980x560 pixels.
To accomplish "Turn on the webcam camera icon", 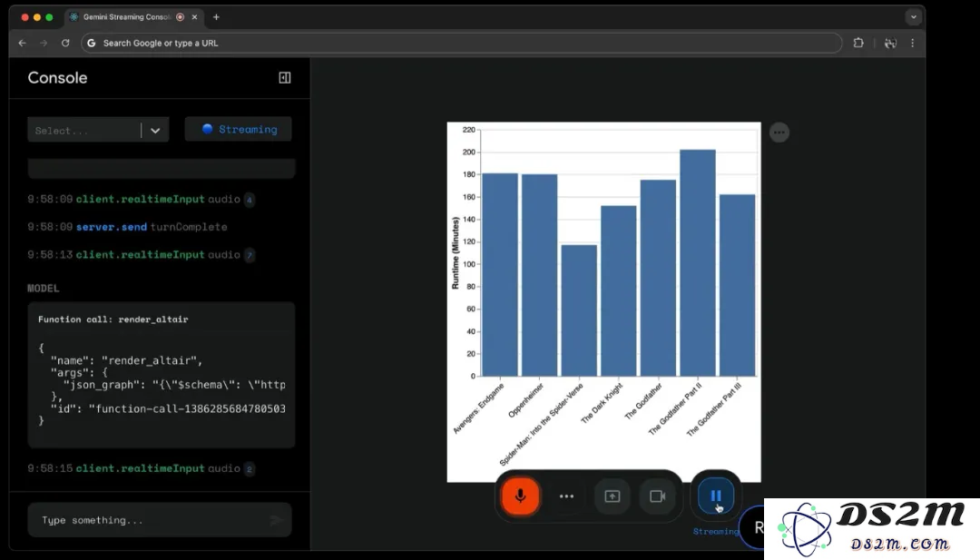I will pyautogui.click(x=658, y=496).
